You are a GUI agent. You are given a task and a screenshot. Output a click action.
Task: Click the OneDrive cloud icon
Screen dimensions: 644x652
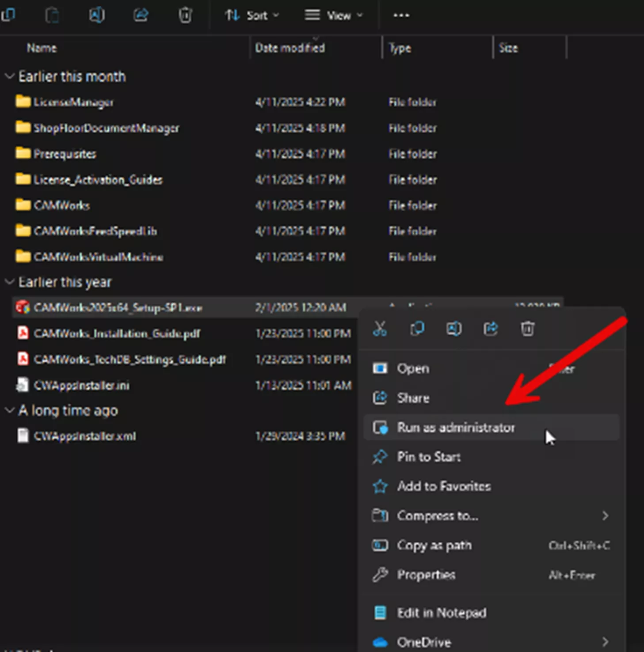(380, 642)
